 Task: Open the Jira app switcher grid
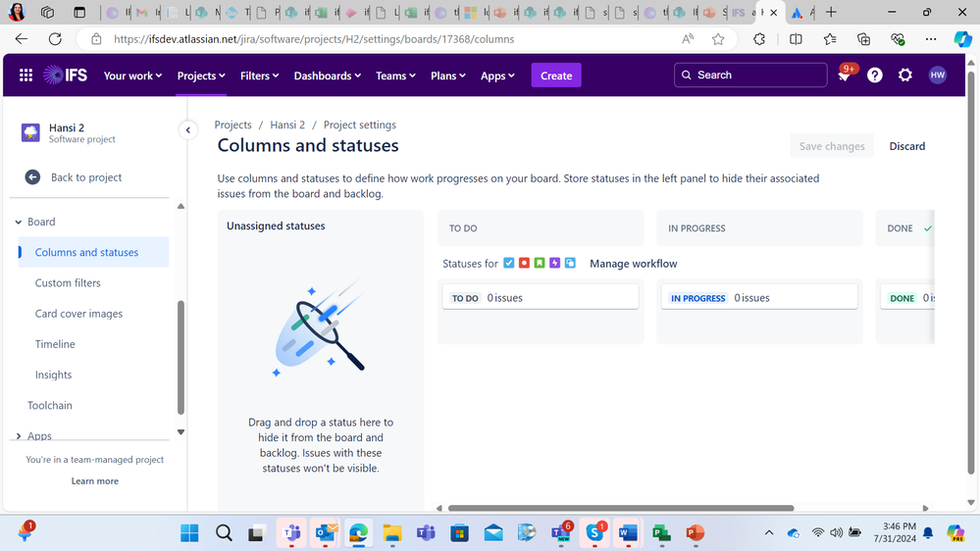pyautogui.click(x=26, y=75)
